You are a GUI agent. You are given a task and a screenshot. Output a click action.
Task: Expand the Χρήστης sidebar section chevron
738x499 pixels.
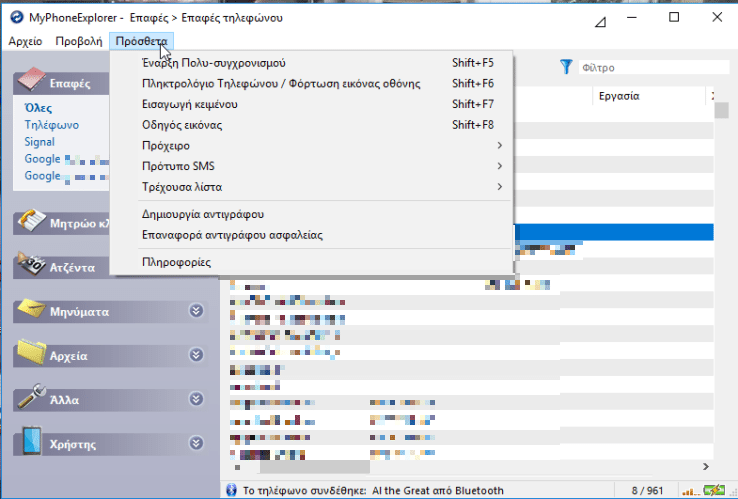pyautogui.click(x=196, y=443)
